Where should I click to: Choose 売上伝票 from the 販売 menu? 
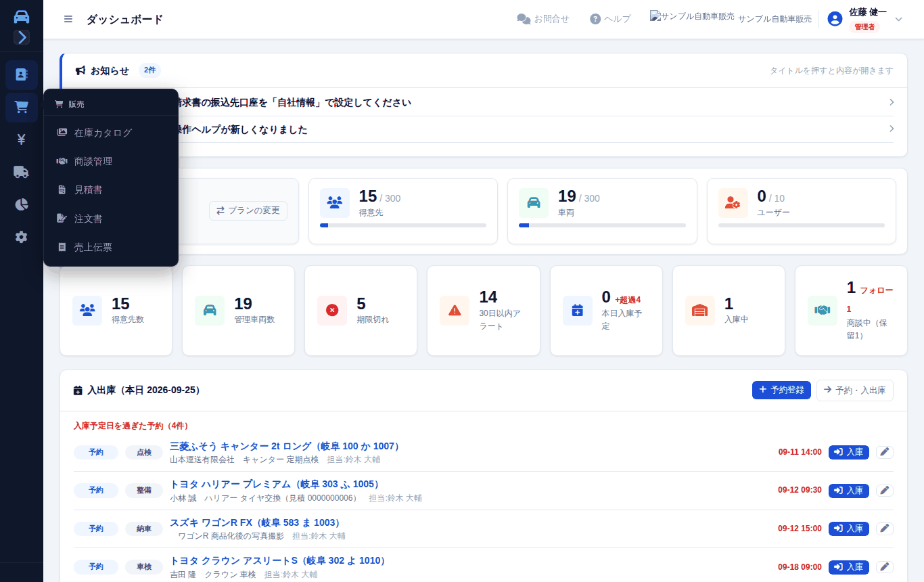pyautogui.click(x=111, y=247)
